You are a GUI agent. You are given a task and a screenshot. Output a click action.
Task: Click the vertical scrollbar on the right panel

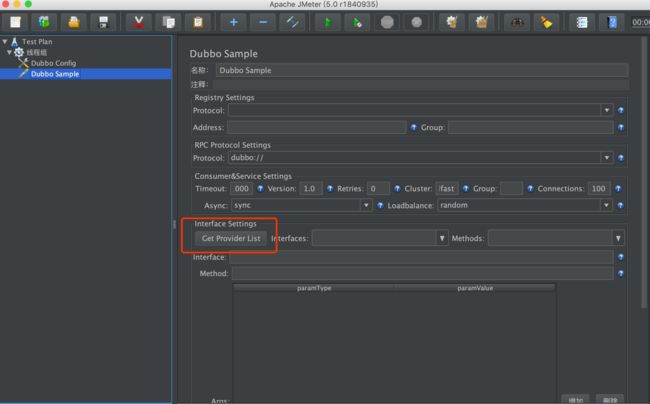pyautogui.click(x=644, y=172)
